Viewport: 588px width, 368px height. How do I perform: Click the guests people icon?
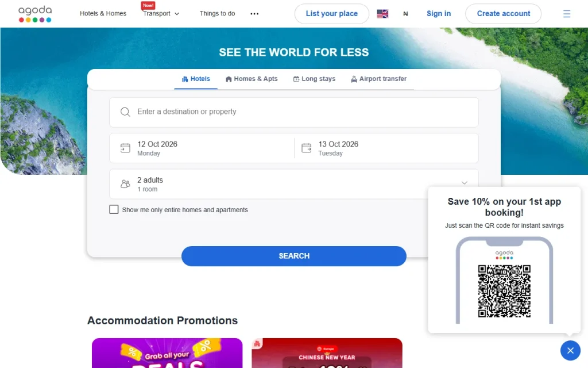(125, 183)
